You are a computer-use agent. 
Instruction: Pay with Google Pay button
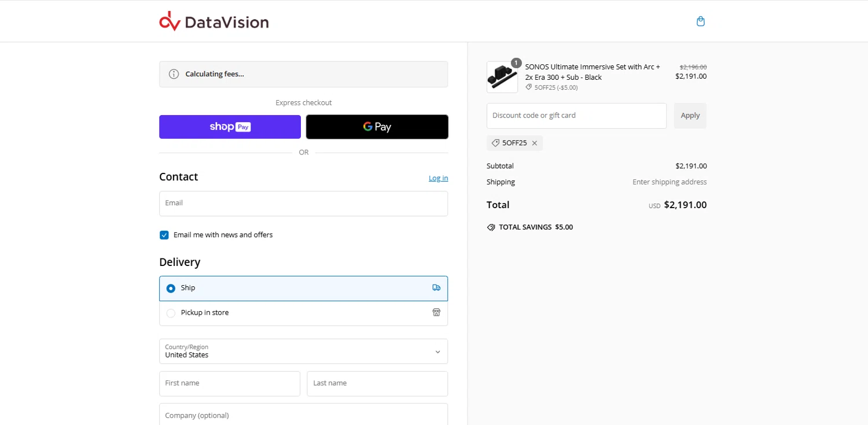pos(377,127)
